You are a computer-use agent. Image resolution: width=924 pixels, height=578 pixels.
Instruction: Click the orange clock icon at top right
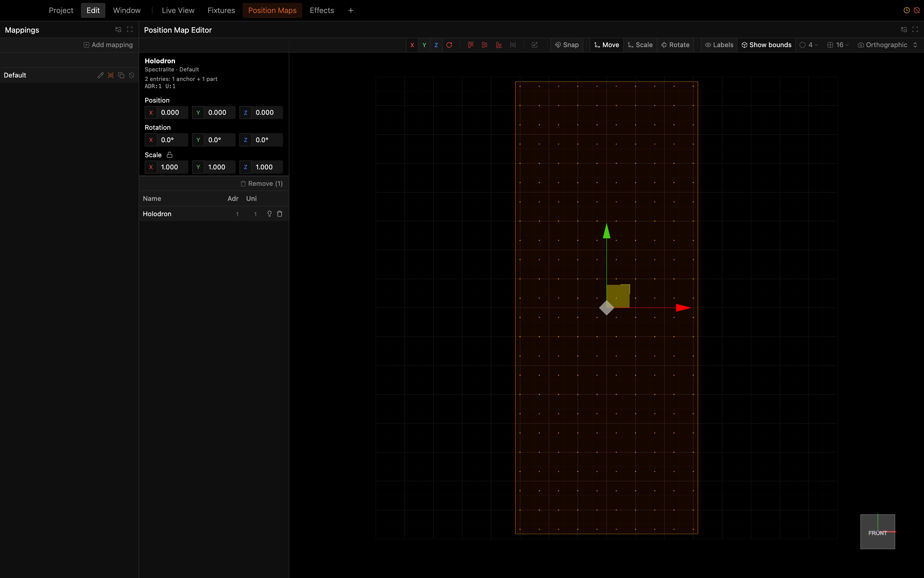[906, 10]
